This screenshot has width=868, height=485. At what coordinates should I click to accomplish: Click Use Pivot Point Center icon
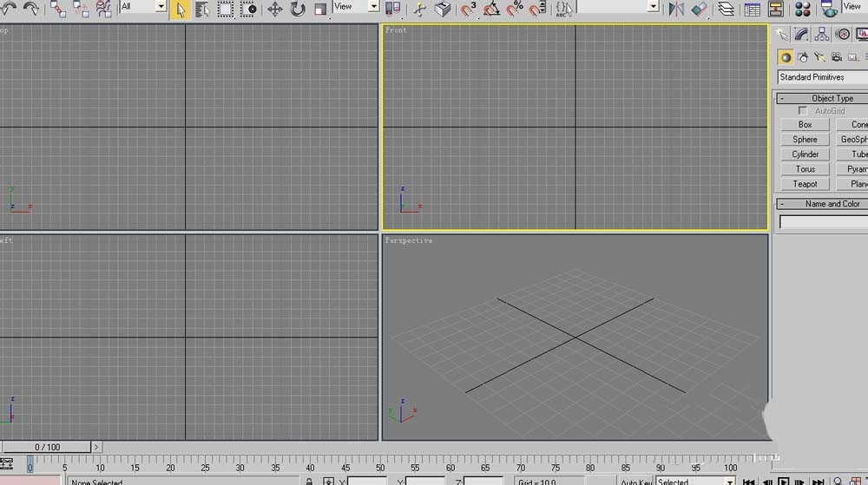392,9
